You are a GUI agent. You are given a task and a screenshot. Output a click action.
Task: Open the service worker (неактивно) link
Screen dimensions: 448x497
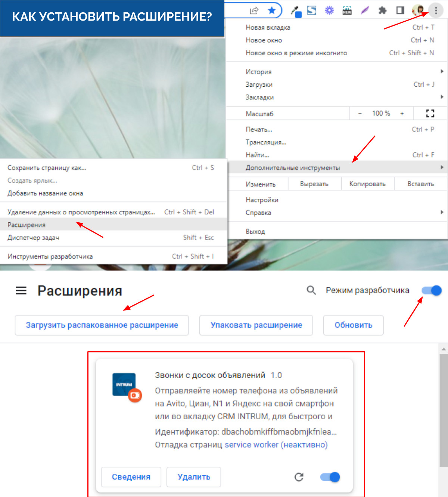(276, 445)
